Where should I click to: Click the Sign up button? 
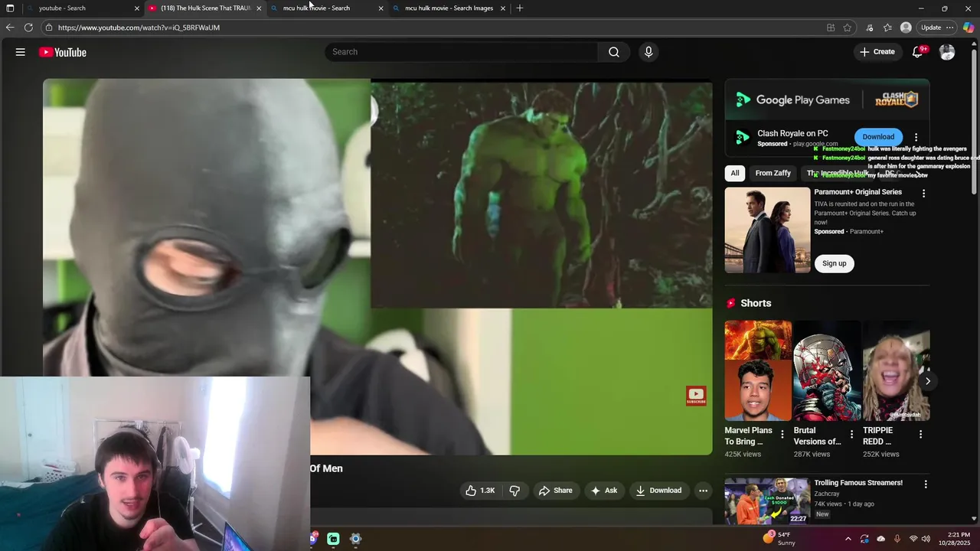click(x=835, y=263)
